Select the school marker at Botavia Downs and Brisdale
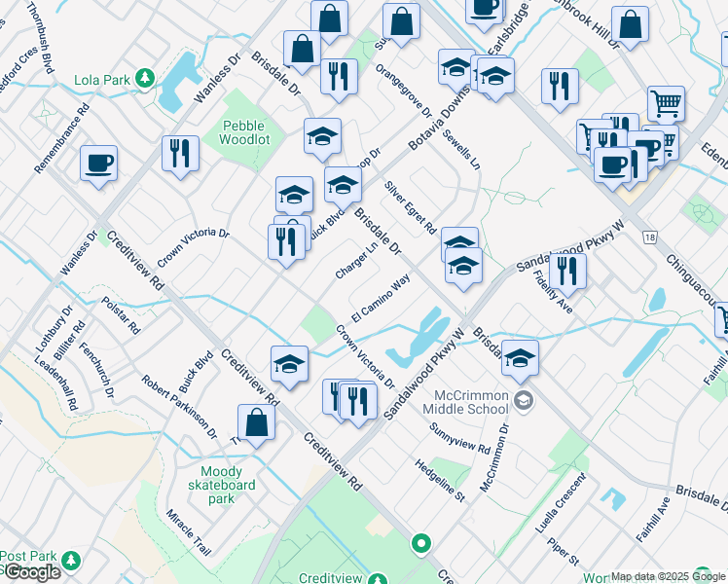 (344, 188)
